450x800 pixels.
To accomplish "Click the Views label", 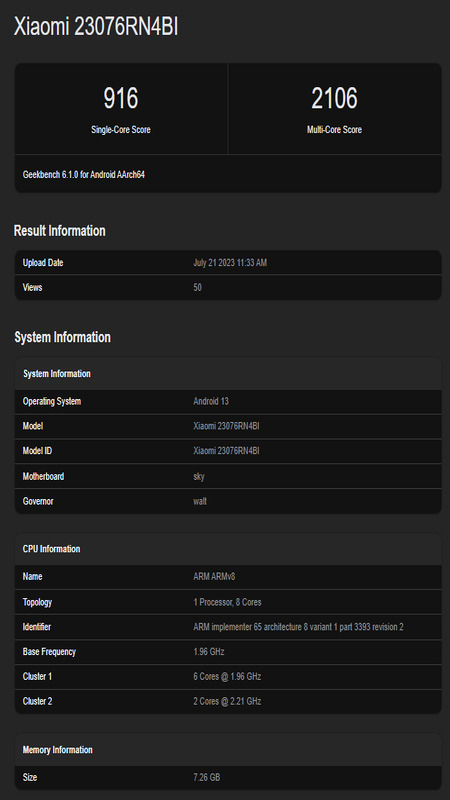I will coord(32,287).
